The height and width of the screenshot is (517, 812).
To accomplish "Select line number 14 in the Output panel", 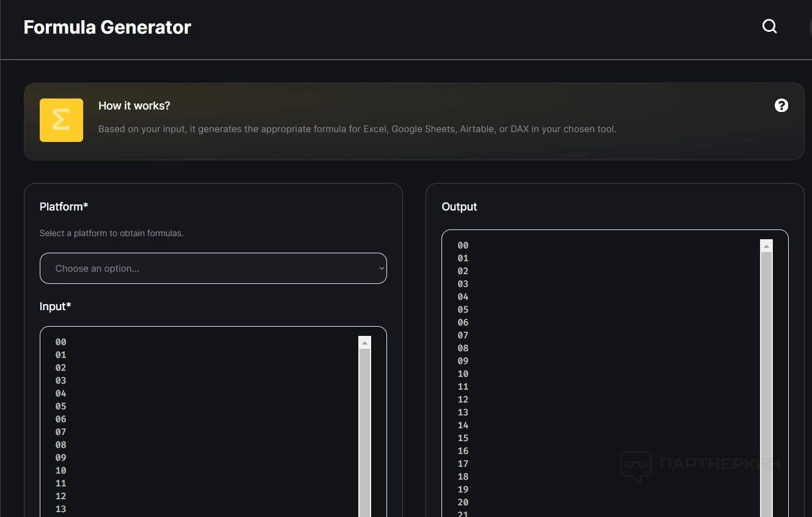I will click(x=463, y=425).
